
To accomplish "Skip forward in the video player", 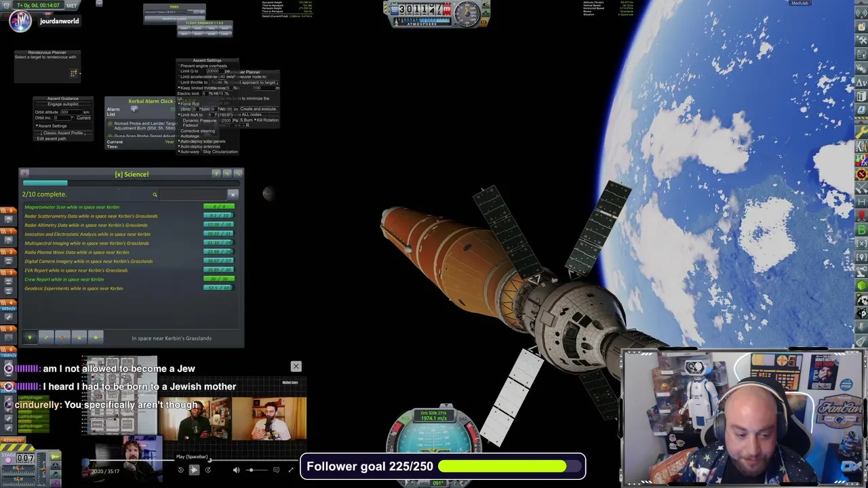I will point(208,470).
